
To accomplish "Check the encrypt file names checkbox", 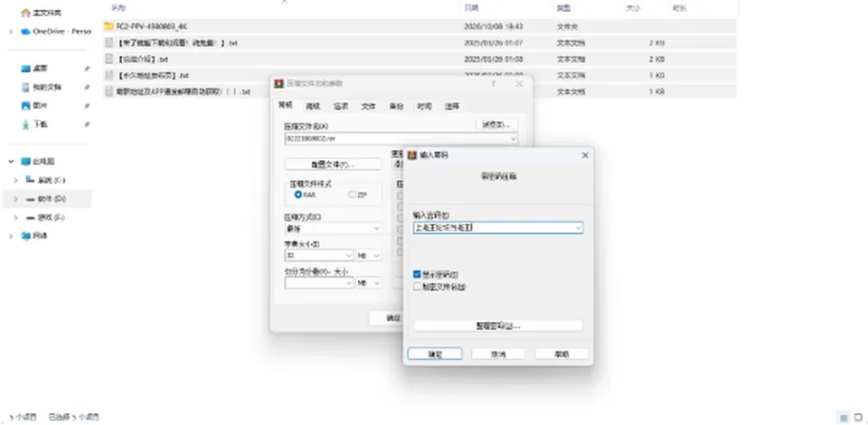I will point(418,287).
